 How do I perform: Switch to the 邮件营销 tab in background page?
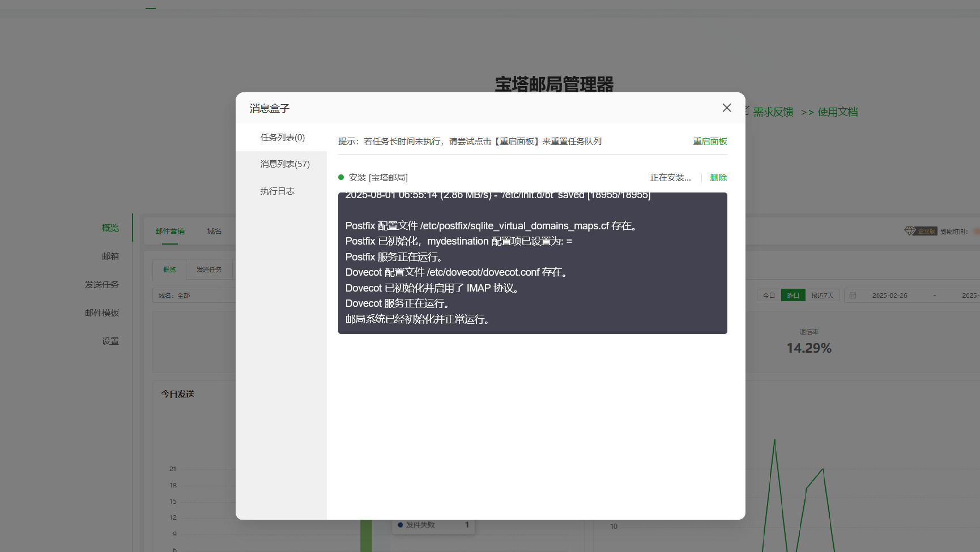click(170, 231)
